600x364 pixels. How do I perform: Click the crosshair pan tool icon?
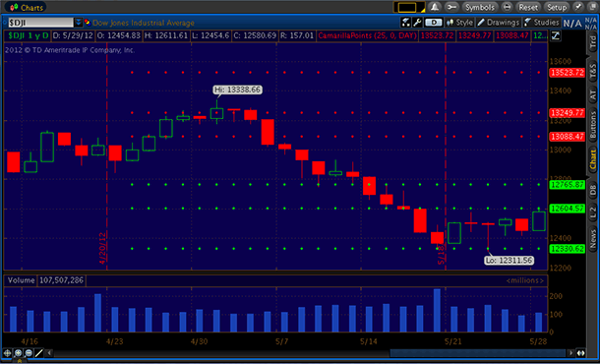7,353
